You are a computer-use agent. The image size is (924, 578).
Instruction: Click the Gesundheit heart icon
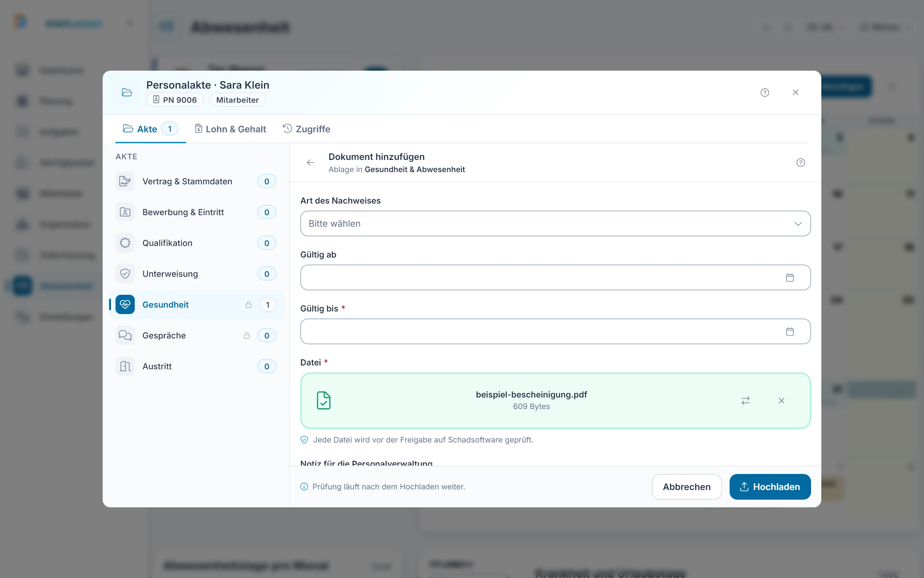pyautogui.click(x=125, y=305)
